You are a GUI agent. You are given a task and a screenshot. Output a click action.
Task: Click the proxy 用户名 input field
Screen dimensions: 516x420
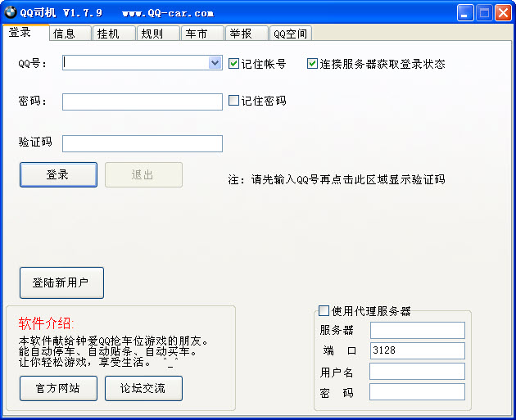pyautogui.click(x=417, y=372)
